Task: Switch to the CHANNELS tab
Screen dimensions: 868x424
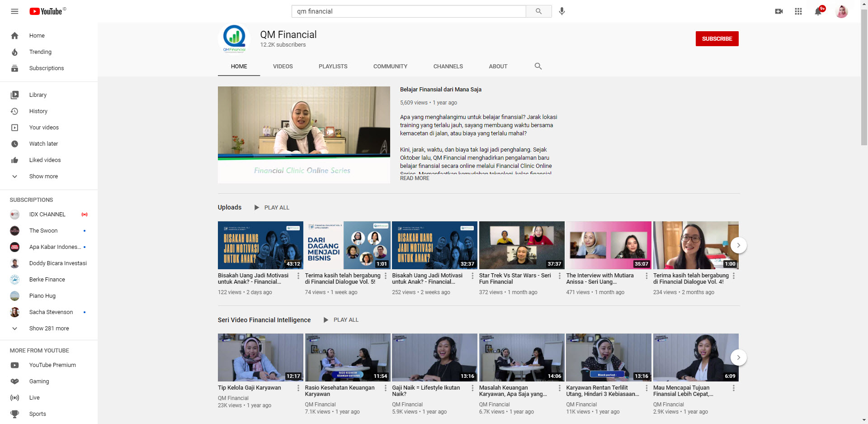Action: [448, 67]
